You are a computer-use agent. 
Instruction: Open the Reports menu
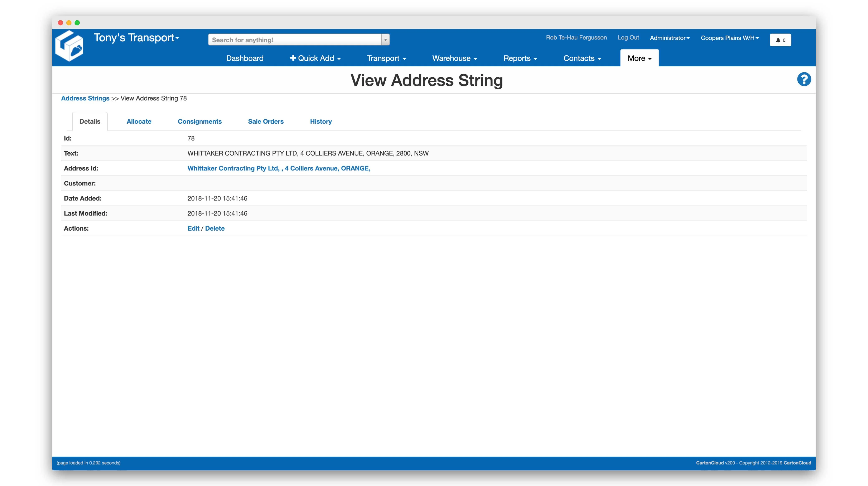click(520, 58)
